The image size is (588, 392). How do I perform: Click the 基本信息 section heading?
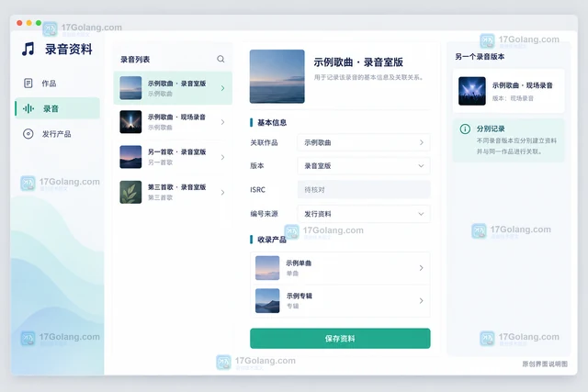click(272, 122)
